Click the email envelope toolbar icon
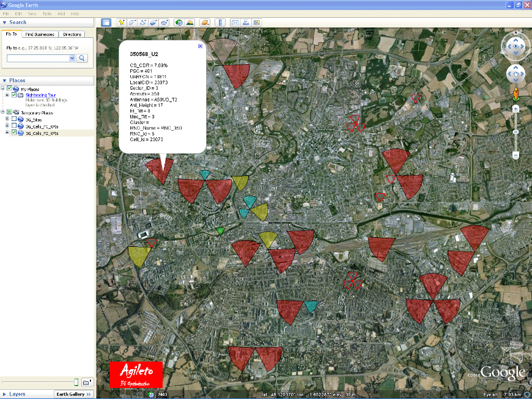 pos(235,23)
